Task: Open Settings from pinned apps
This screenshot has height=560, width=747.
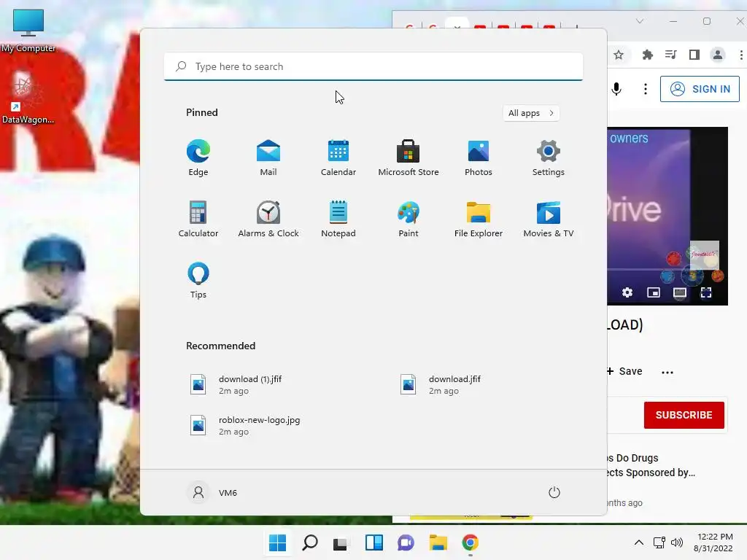Action: coord(549,157)
